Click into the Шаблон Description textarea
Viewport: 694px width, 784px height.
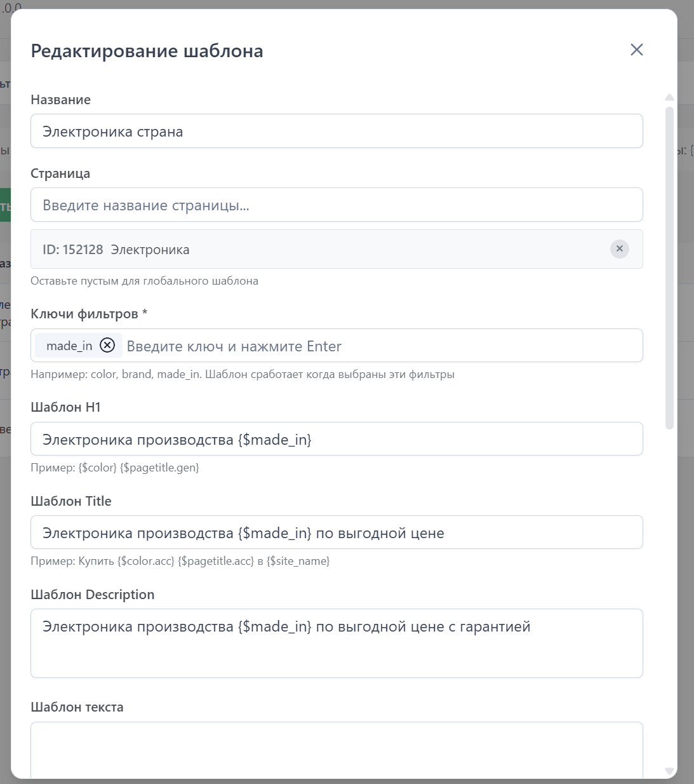[337, 643]
